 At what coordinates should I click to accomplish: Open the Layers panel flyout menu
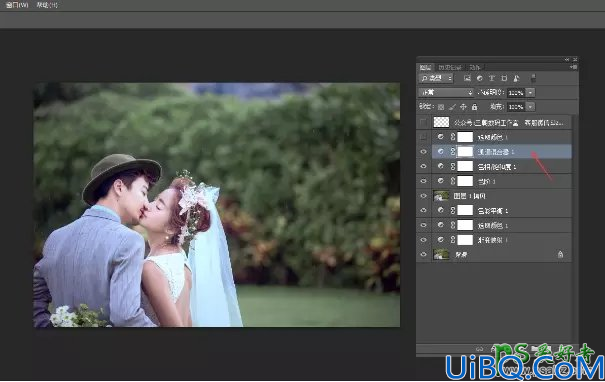(x=573, y=67)
